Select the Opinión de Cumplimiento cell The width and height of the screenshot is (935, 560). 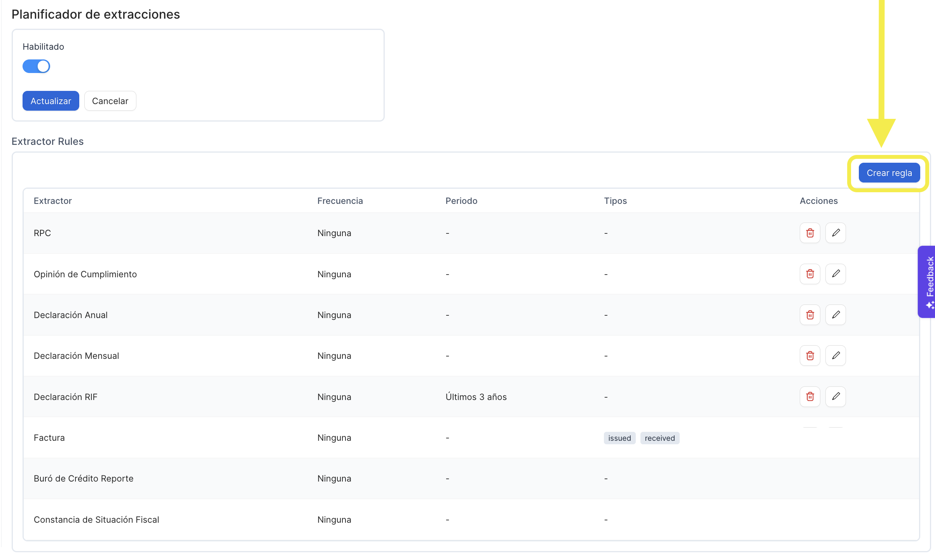tap(85, 274)
